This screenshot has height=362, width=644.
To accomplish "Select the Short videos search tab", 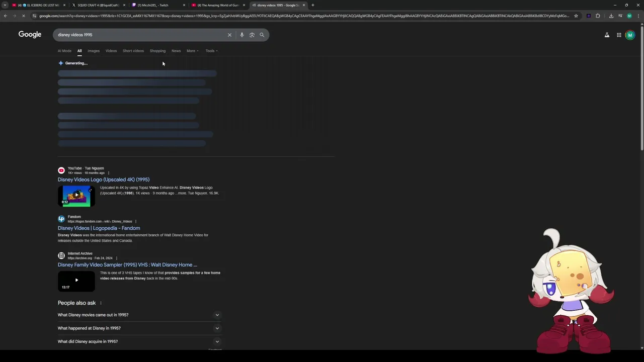I will pyautogui.click(x=133, y=51).
